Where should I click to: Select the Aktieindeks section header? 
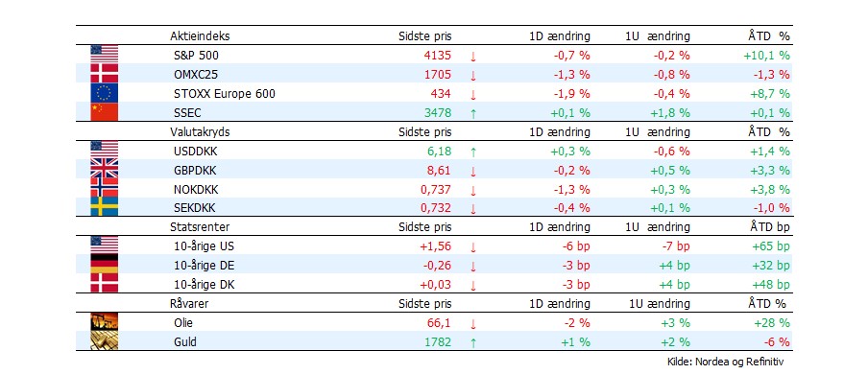tap(200, 36)
